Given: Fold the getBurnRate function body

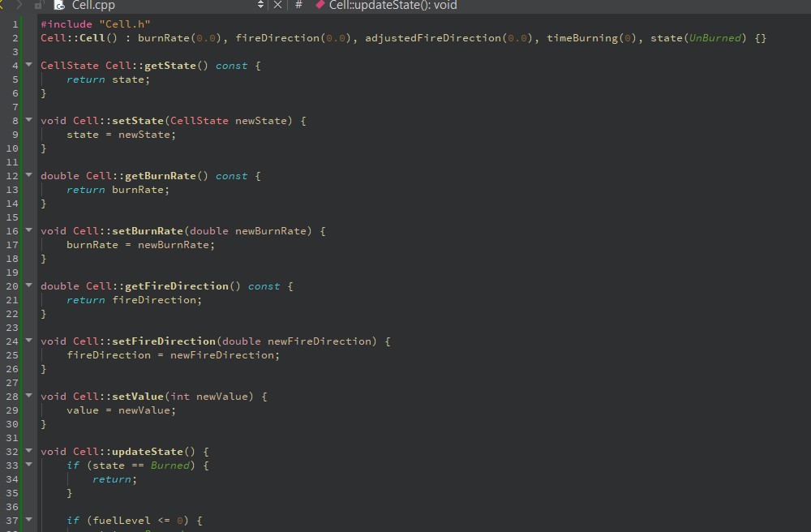Looking at the screenshot, I should coord(28,175).
